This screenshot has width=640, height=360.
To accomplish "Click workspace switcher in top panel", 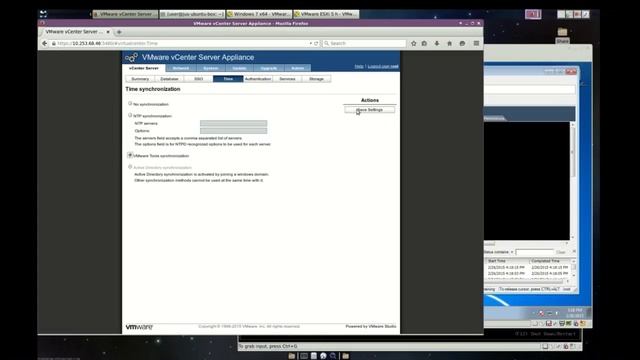I will (533, 14).
